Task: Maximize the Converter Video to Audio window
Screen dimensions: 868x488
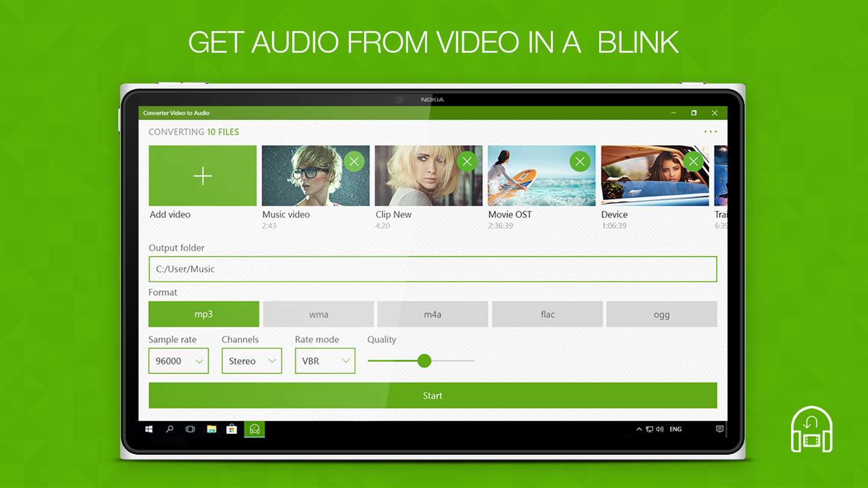Action: [694, 113]
